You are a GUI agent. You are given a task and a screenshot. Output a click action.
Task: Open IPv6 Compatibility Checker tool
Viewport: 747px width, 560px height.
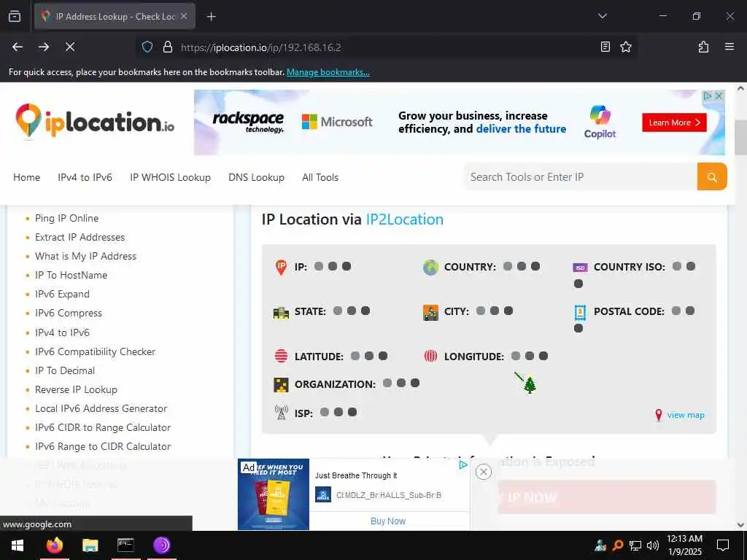coord(96,351)
